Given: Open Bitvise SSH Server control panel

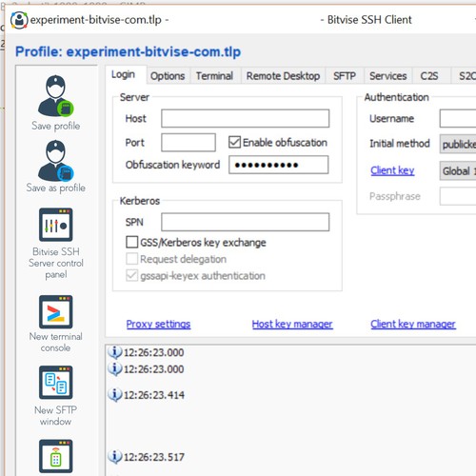Looking at the screenshot, I should pyautogui.click(x=56, y=225).
